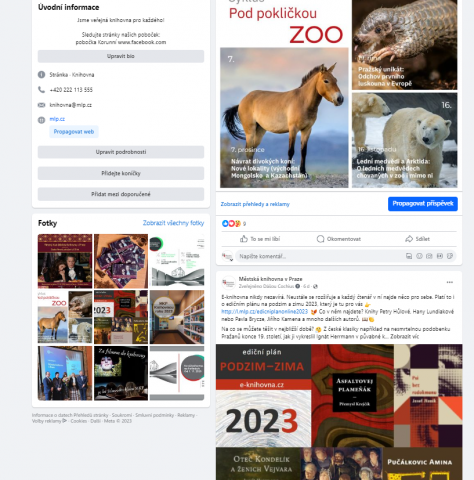
Task: Click the reaction emojis count on the post
Action: [234, 224]
